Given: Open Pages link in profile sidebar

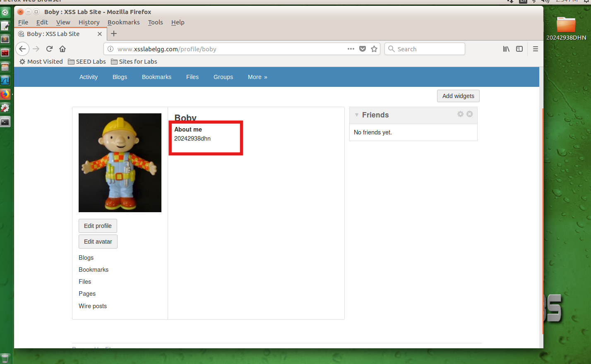Looking at the screenshot, I should [x=87, y=294].
